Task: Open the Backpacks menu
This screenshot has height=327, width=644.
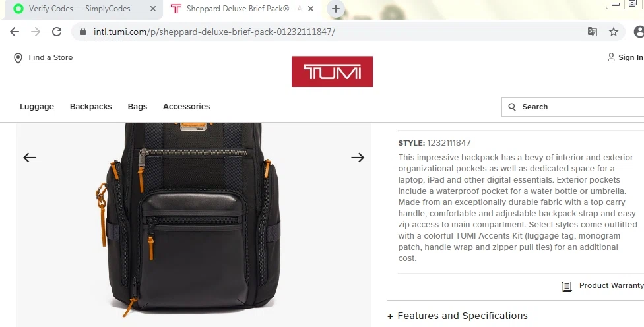Action: 91,107
